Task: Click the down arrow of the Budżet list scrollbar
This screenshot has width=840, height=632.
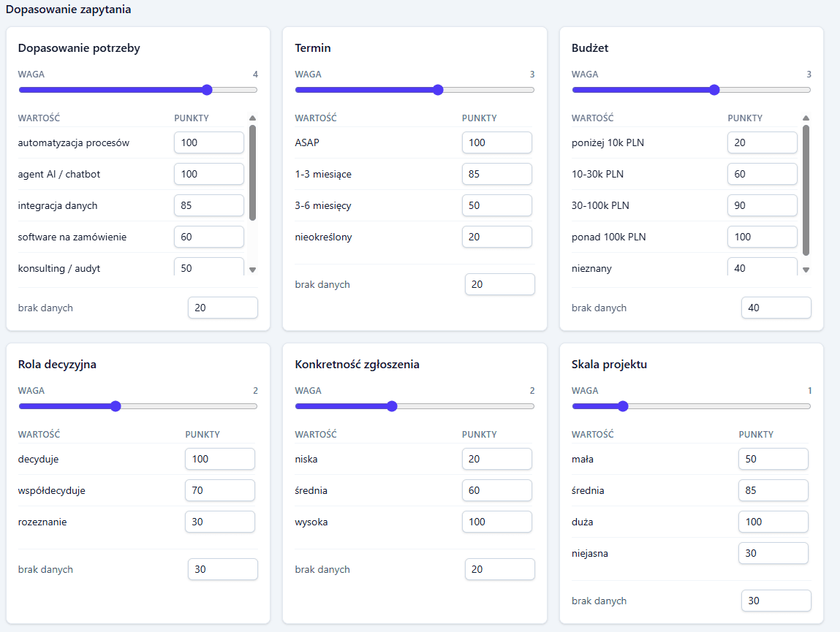Action: coord(806,270)
